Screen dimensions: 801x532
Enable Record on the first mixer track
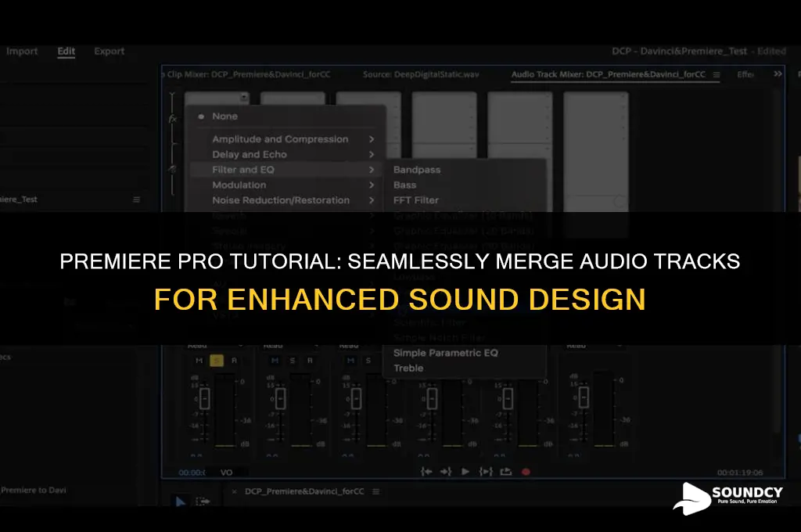pos(234,361)
